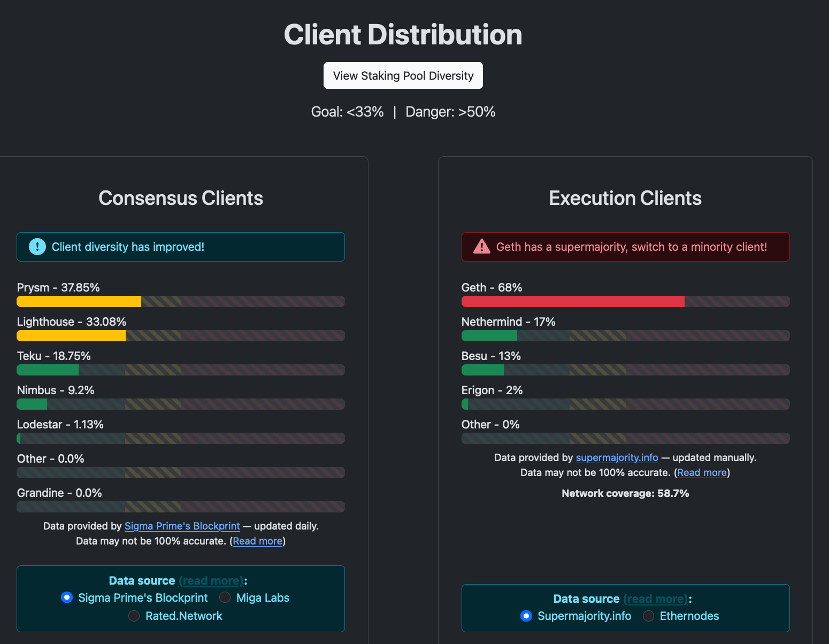Click Read more under Consensus Clients data note

[257, 541]
